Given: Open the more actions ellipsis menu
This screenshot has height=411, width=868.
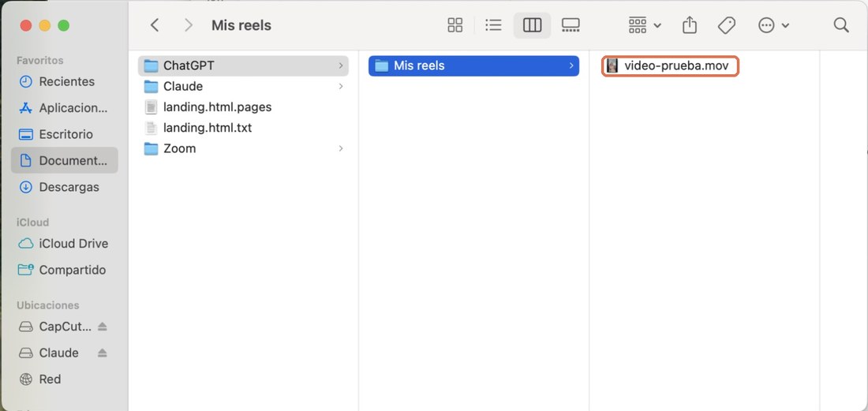Looking at the screenshot, I should pyautogui.click(x=773, y=25).
